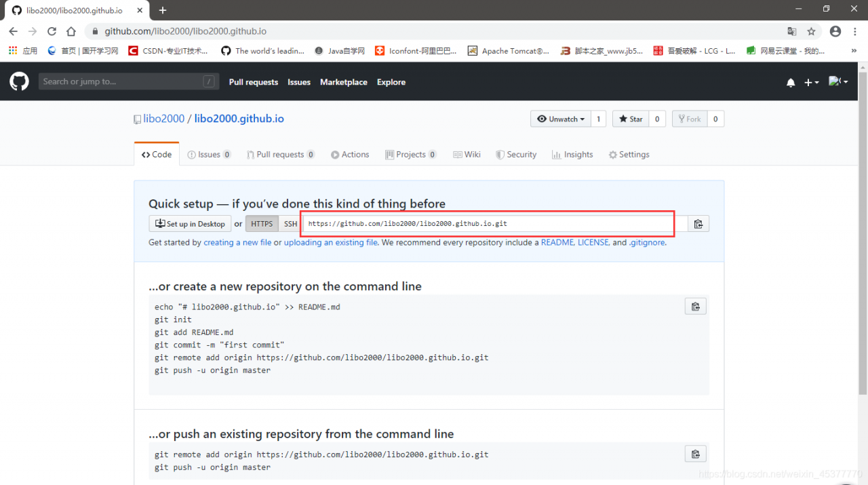The height and width of the screenshot is (485, 868).
Task: Reload the current page
Action: 52,31
